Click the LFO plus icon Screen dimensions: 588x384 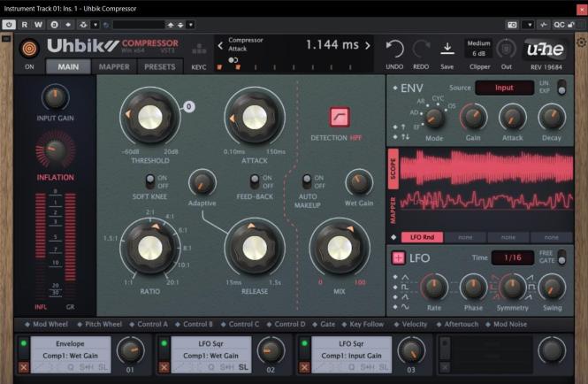(x=398, y=257)
